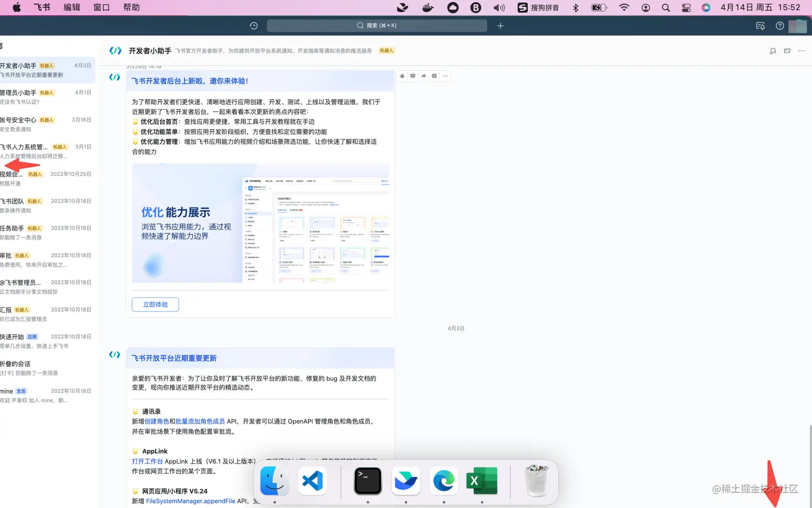This screenshot has height=508, width=812.
Task: Open Spotlight search in menu bar
Action: 666,8
